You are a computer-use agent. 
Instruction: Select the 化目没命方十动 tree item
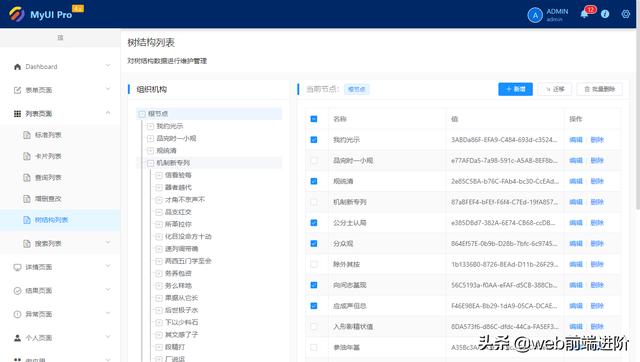(188, 236)
